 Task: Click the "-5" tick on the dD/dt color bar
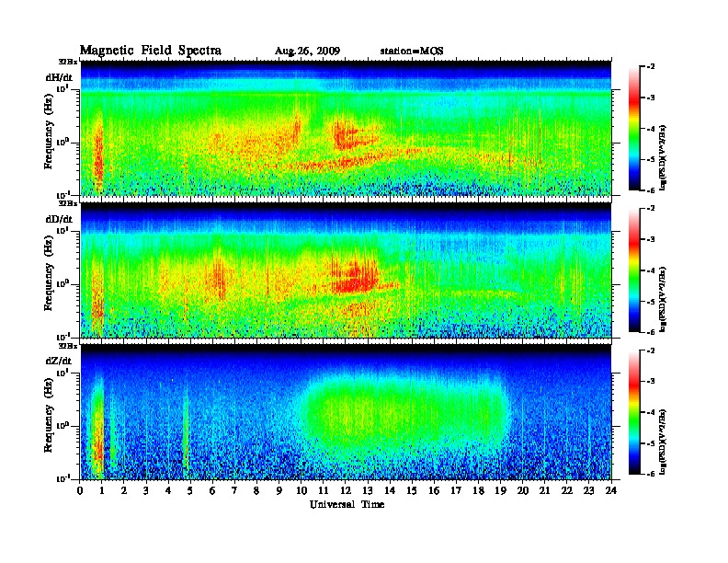pos(651,302)
